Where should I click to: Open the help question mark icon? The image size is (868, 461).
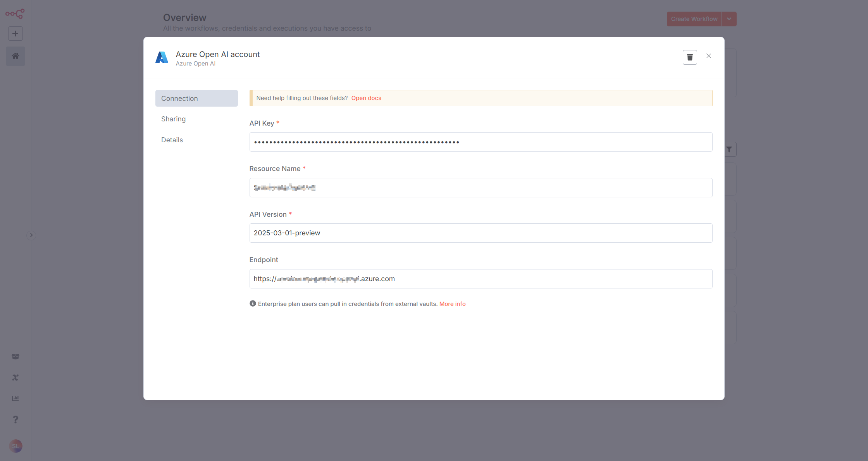(x=15, y=420)
